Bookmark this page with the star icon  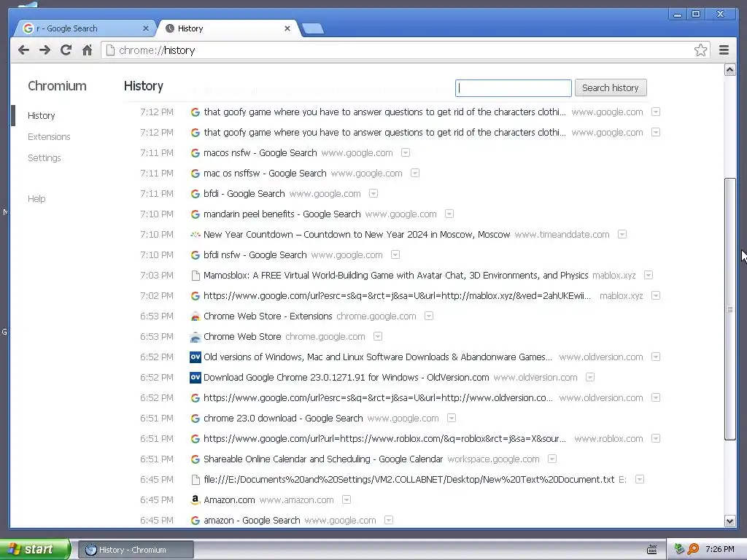(700, 50)
